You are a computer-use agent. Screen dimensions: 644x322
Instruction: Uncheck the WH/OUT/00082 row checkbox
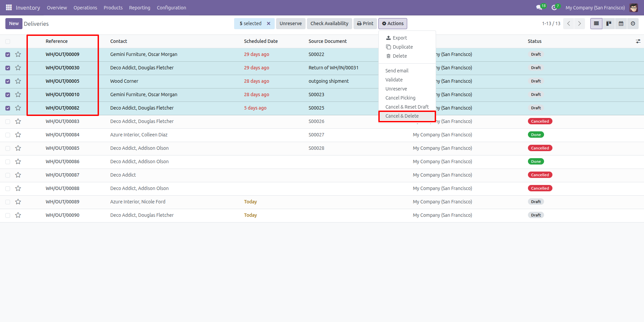(8, 108)
